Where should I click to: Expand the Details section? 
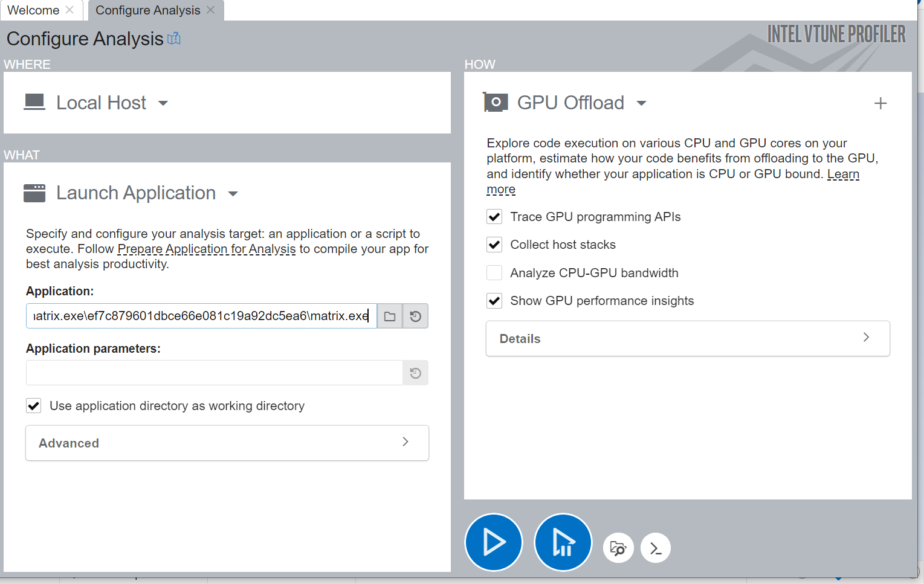point(688,338)
